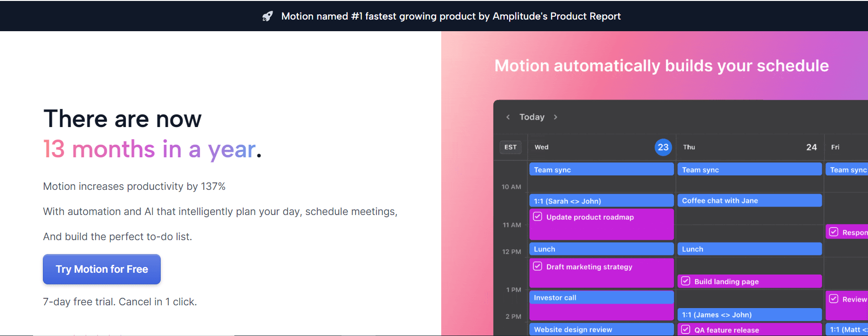Open the Website design review event
Screen dimensions: 868x336
point(601,329)
